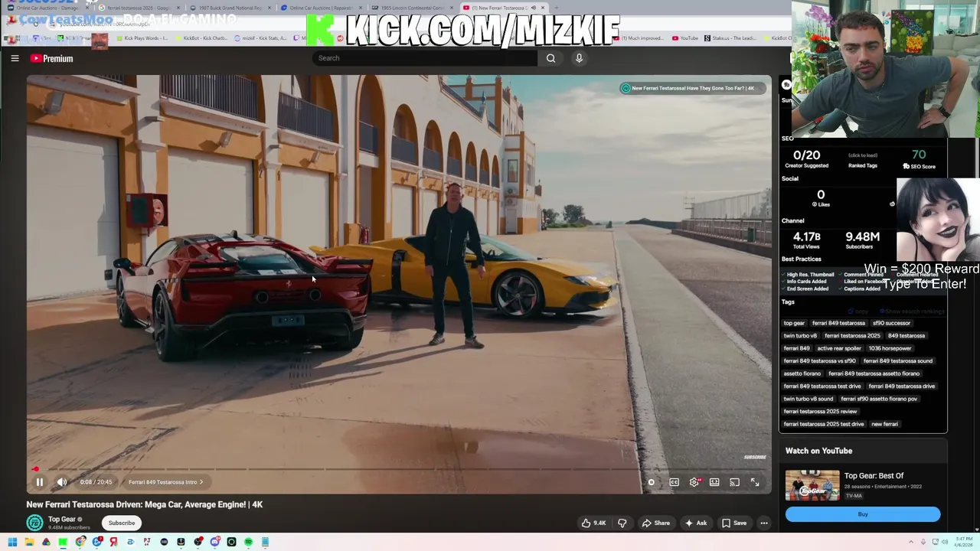Open the Top Gear channel avatar
The image size is (980, 551).
[34, 523]
